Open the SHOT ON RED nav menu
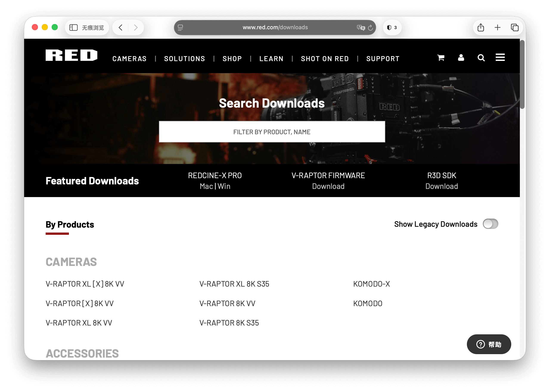 coord(325,59)
